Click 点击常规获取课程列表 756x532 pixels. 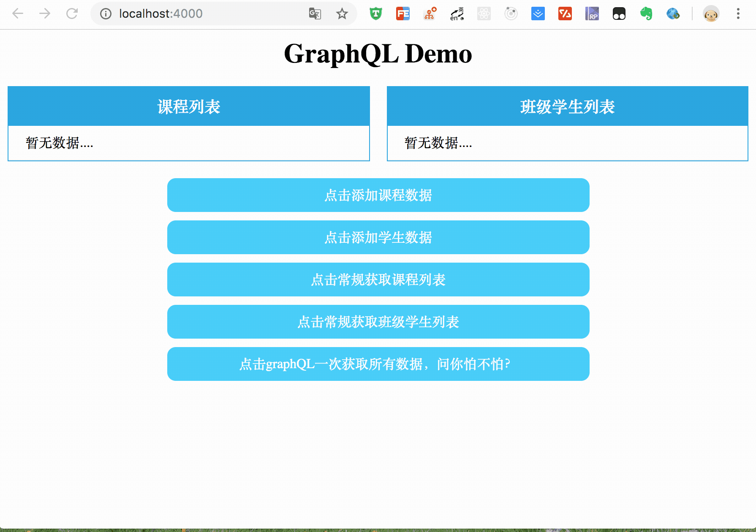378,280
